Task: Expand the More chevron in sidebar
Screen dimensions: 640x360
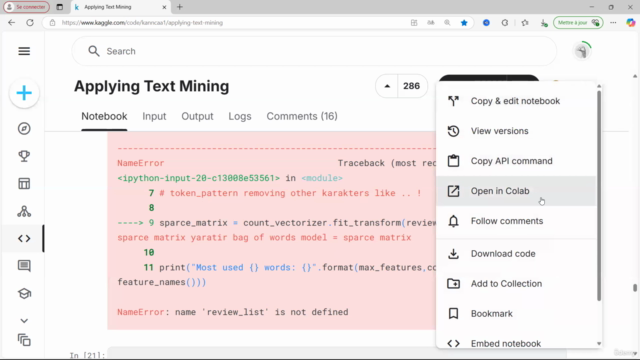Action: (24, 321)
